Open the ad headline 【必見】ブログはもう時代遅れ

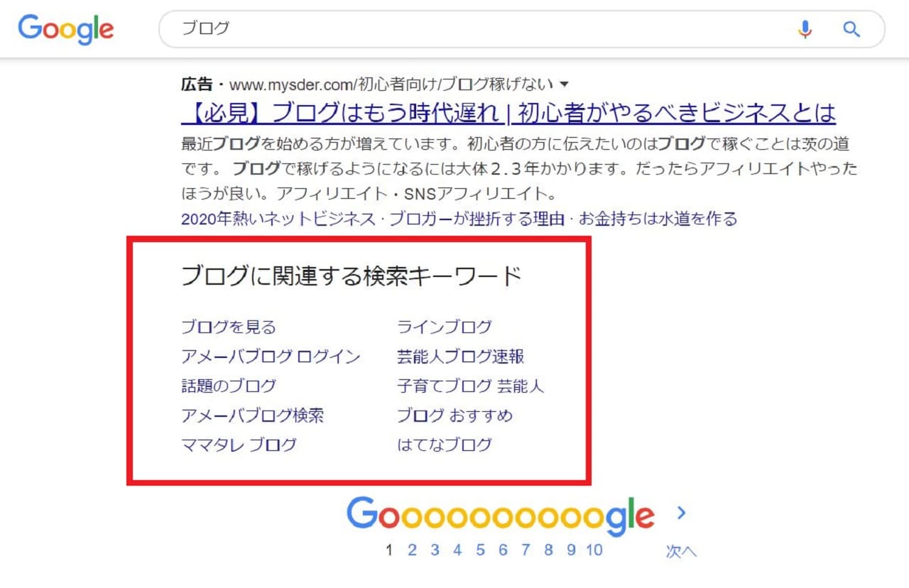[x=508, y=113]
